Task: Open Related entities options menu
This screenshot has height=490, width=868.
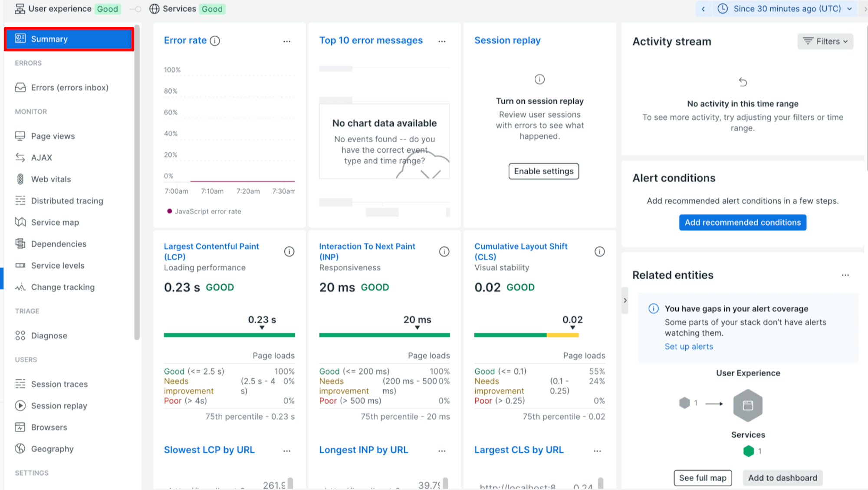Action: (x=845, y=275)
